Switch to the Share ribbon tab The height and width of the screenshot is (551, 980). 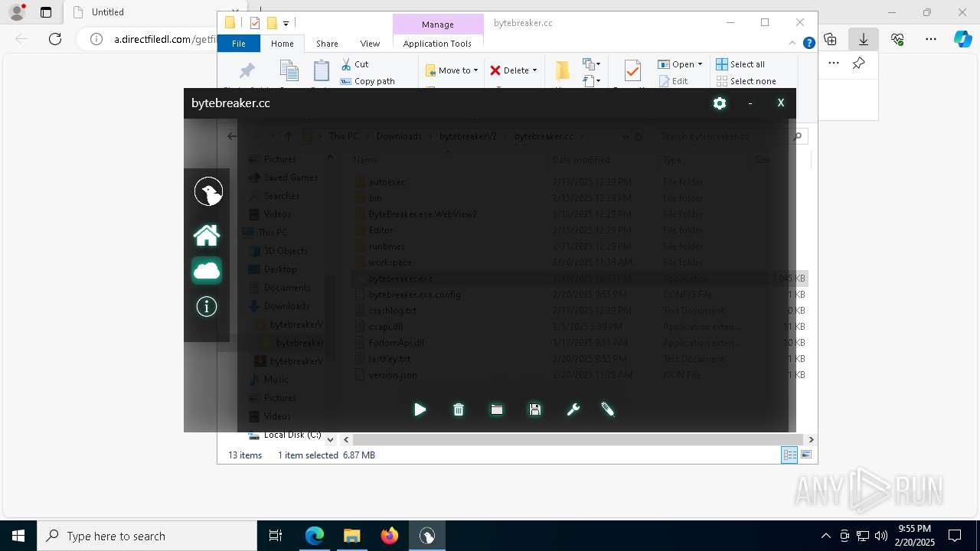click(x=327, y=44)
